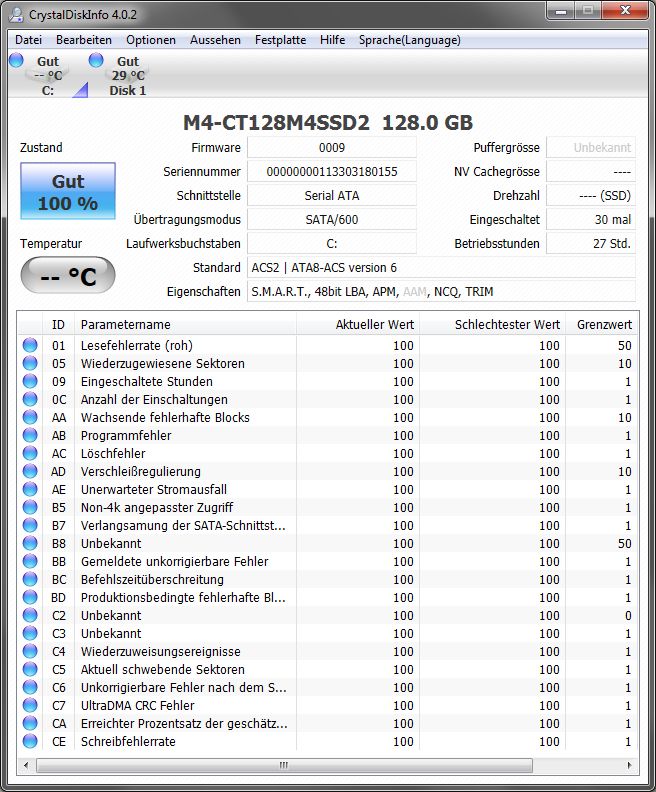This screenshot has width=656, height=792.
Task: Click the status orb for Wiederzuweisungsereignisse
Action: point(30,652)
